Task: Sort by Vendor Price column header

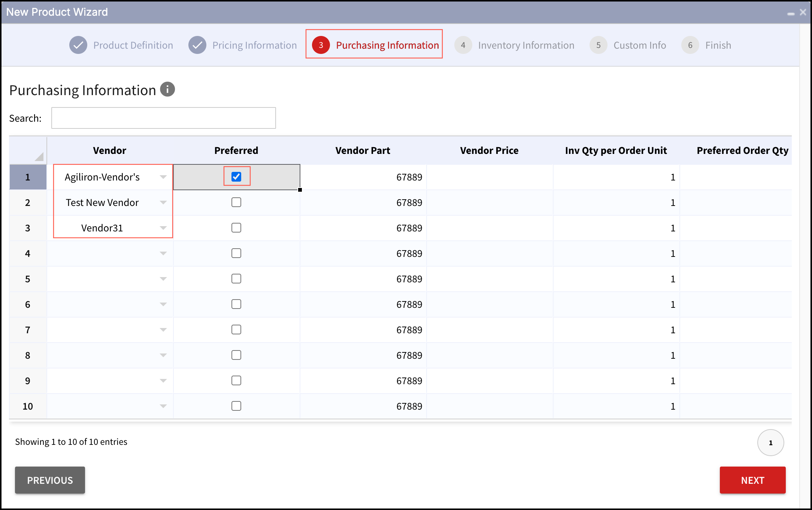Action: [490, 151]
